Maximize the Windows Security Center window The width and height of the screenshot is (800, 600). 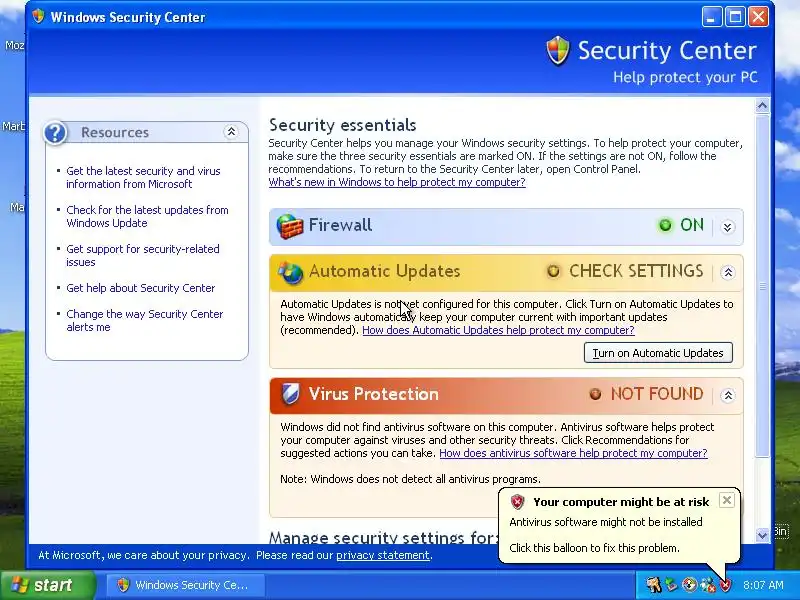pos(735,17)
